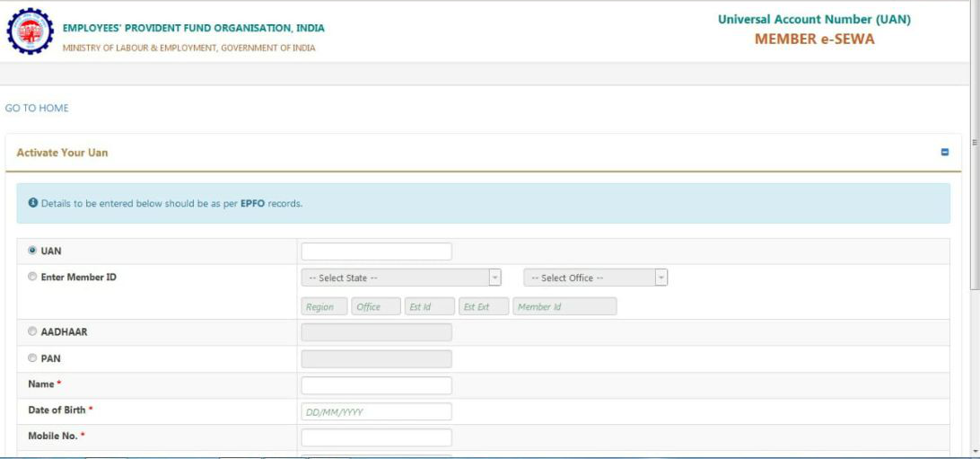Click the Region code field
980x459 pixels.
(x=324, y=307)
